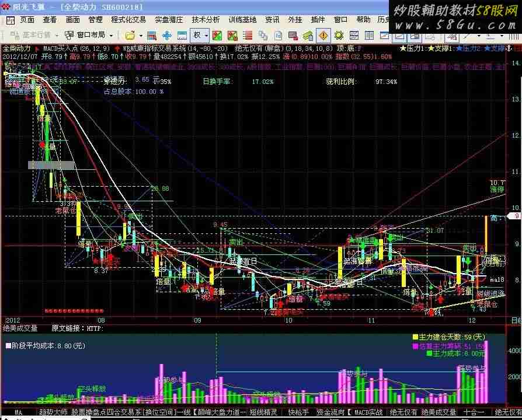Click the table grid toolbar icon
This screenshot has width=522, height=420.
(369, 35)
